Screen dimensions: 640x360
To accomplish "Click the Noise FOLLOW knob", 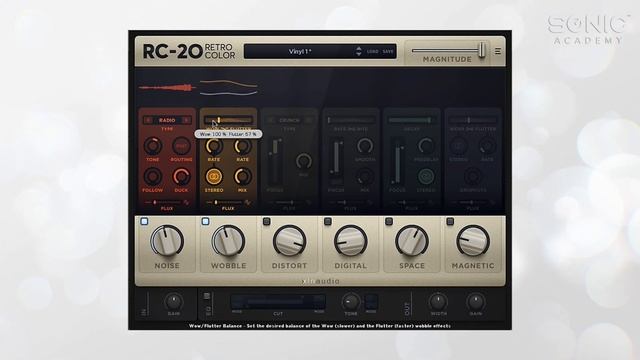I will tap(153, 177).
